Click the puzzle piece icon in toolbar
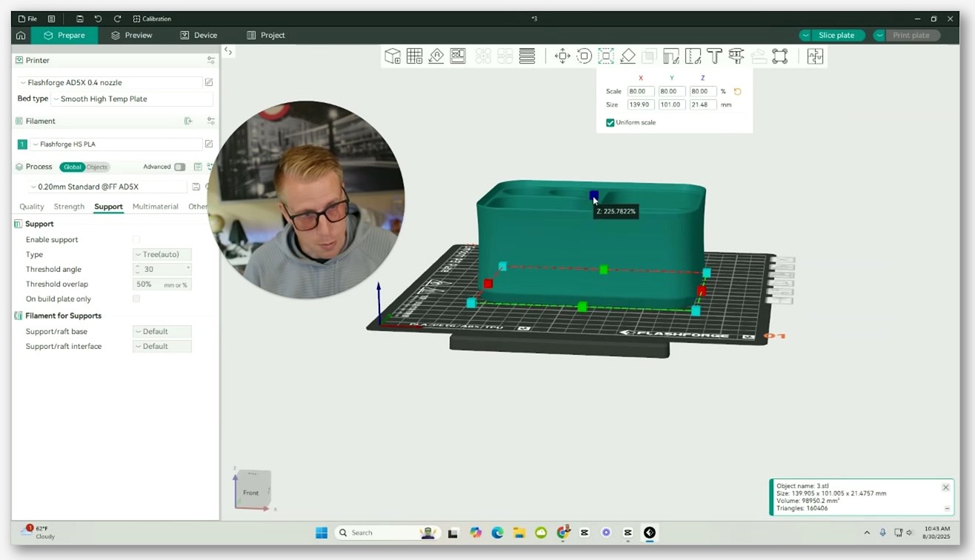975x560 pixels. click(x=815, y=56)
